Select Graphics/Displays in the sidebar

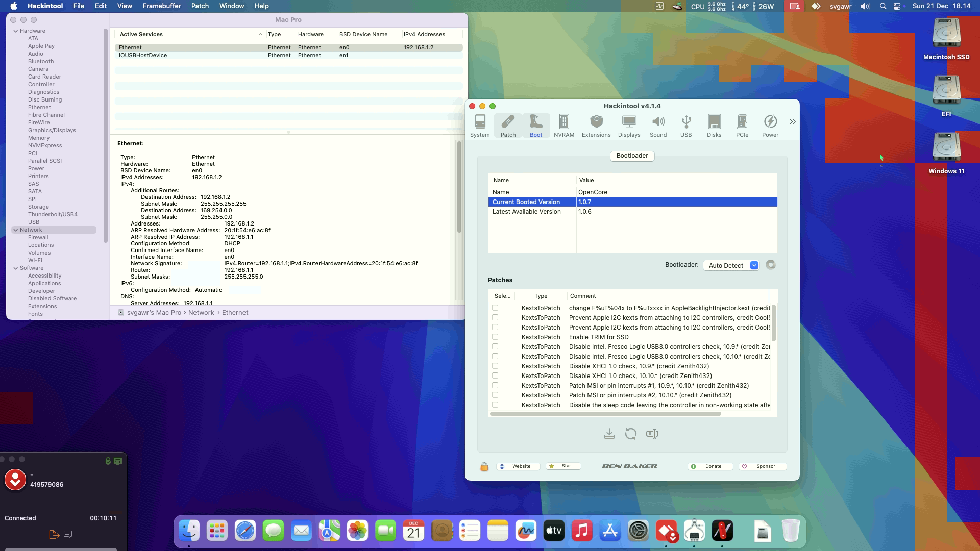point(52,130)
